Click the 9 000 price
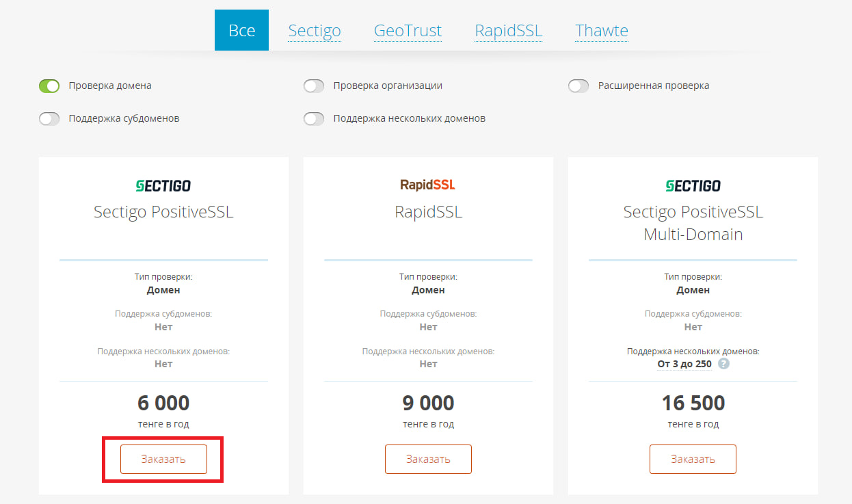Viewport: 852px width, 504px height. click(428, 403)
